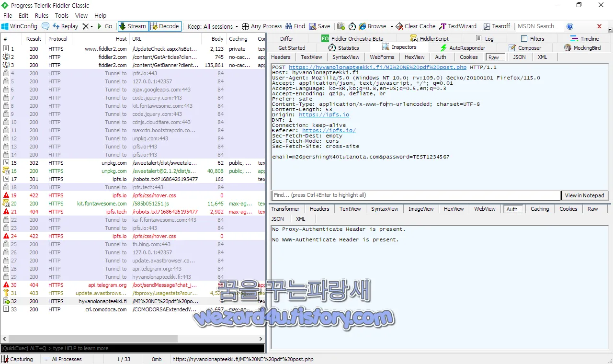Select request Headers inspector tab
The image size is (613, 364).
(x=281, y=57)
